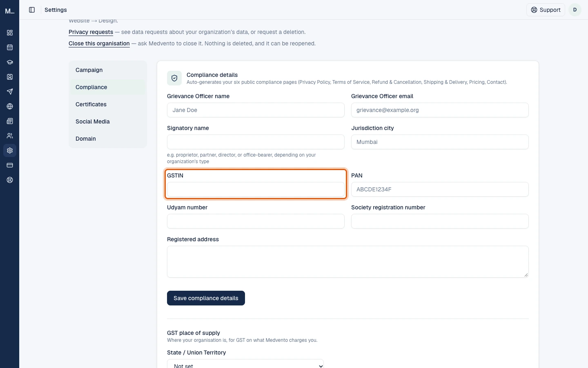
Task: Focus the Grievance Officer name field
Action: tap(256, 110)
